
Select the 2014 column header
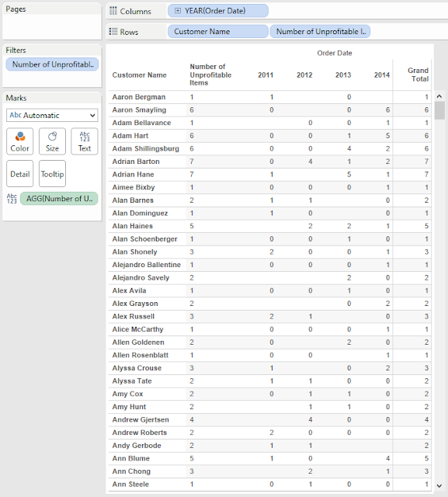tap(382, 75)
